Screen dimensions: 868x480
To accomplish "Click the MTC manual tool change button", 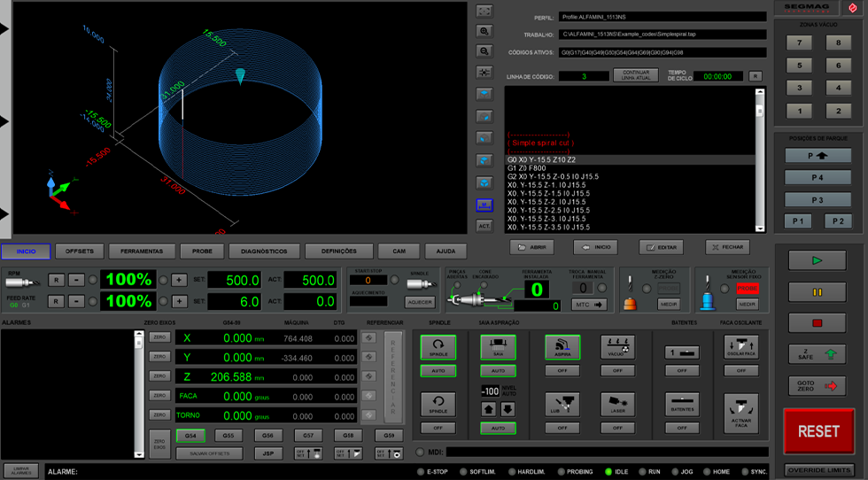I will [589, 305].
